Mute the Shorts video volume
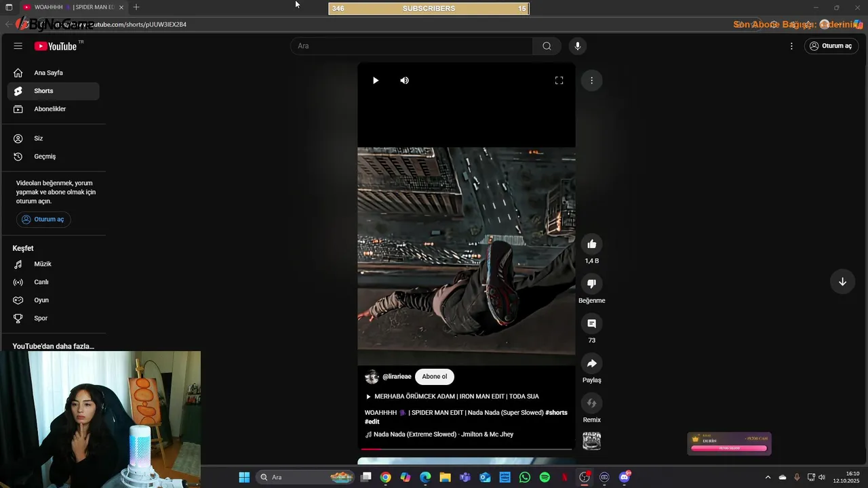868x488 pixels. 404,81
